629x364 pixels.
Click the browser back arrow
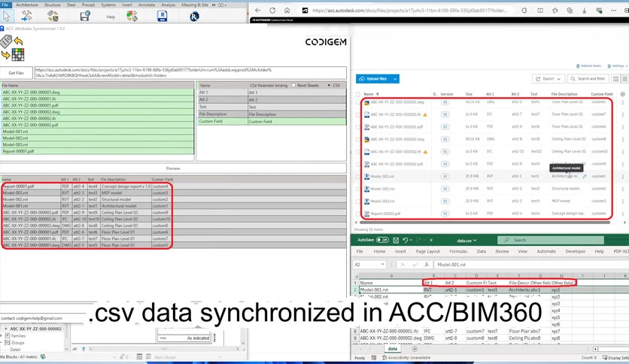257,11
